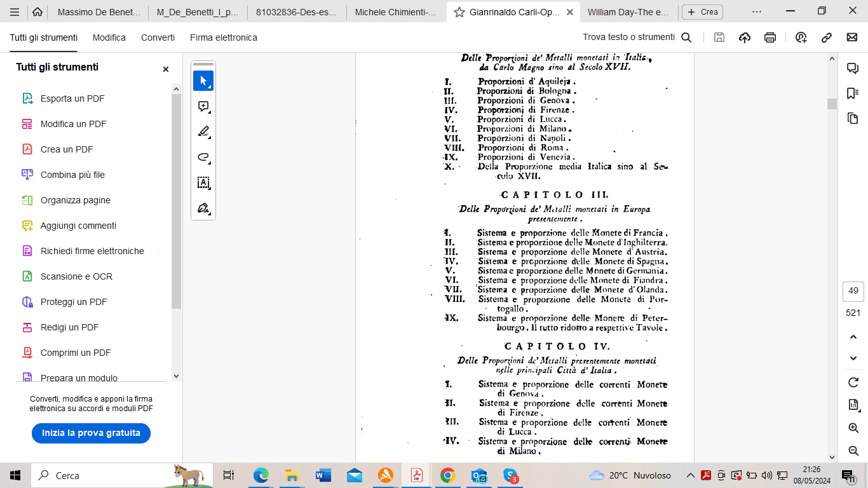868x488 pixels.
Task: Click the page number 49 box
Action: pos(853,292)
